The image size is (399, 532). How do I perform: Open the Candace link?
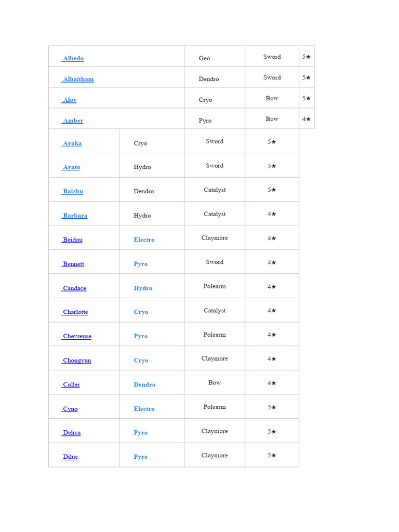[x=74, y=288]
